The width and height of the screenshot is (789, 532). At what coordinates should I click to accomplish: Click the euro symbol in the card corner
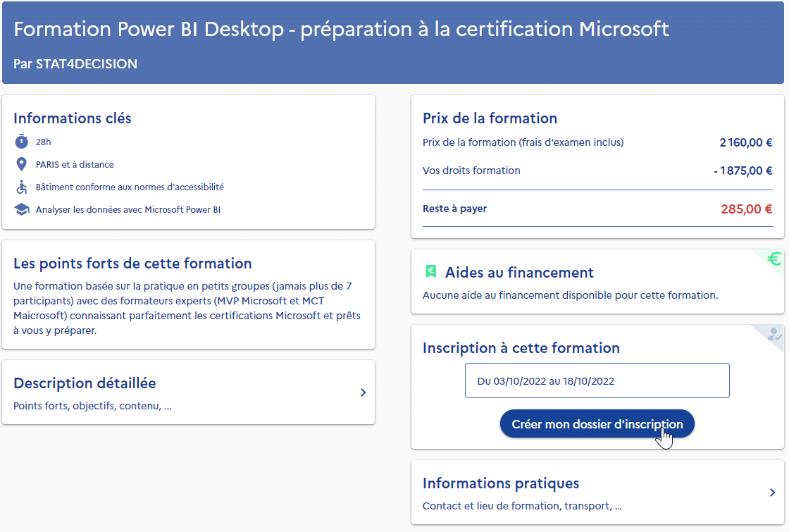click(774, 259)
